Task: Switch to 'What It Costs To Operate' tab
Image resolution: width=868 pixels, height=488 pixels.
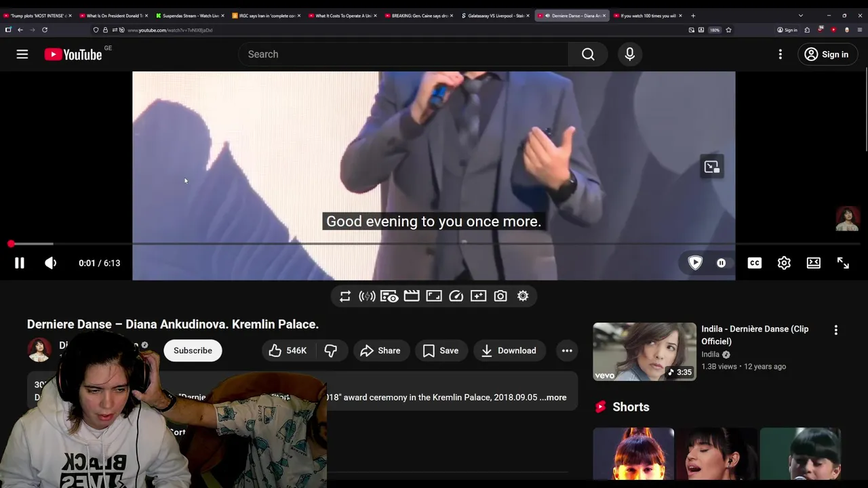Action: 342,16
